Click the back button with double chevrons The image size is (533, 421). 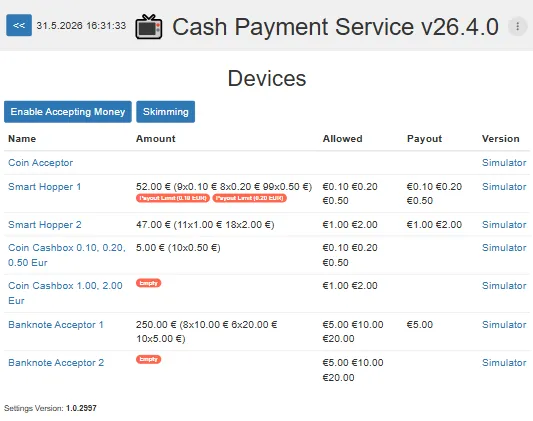pyautogui.click(x=19, y=25)
